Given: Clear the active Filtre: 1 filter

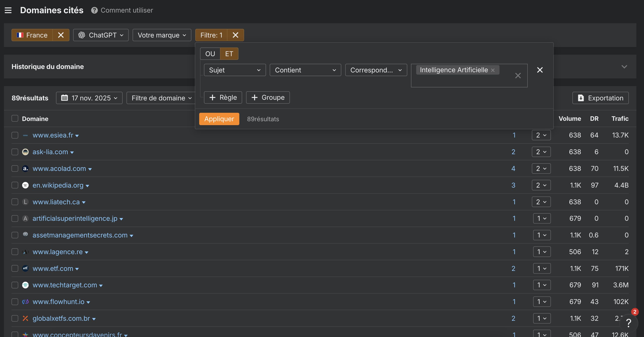Looking at the screenshot, I should pyautogui.click(x=235, y=35).
